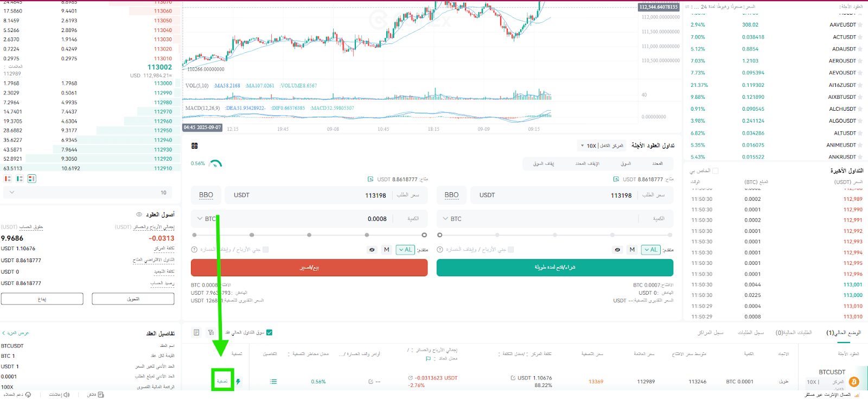Select the sell-only order book view icon
Screen dimensions: 868x399
click(x=8, y=179)
